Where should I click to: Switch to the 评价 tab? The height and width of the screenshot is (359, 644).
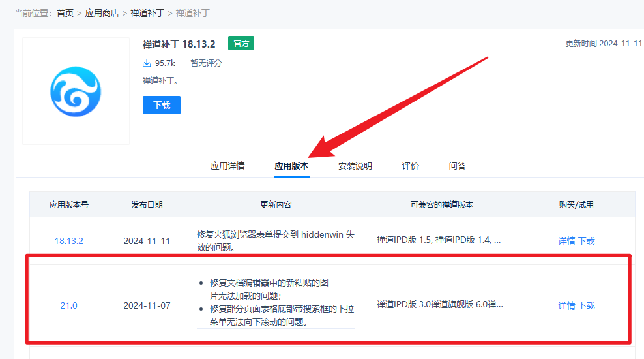pos(410,166)
